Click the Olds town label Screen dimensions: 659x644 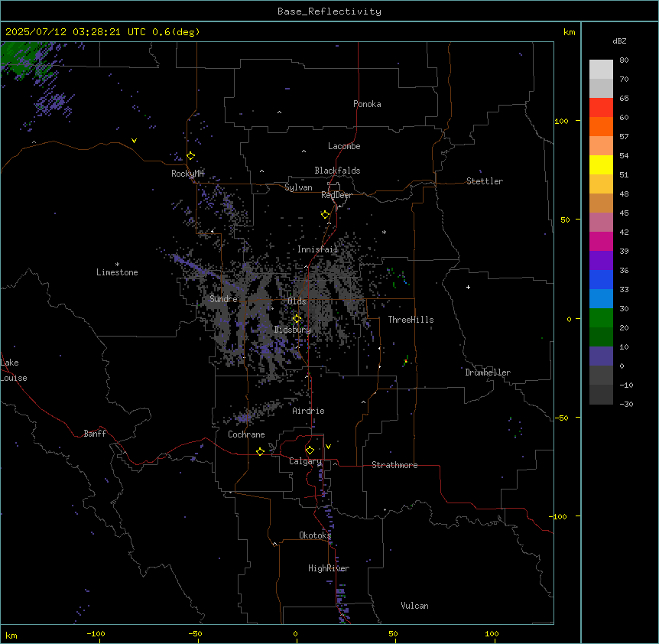297,301
